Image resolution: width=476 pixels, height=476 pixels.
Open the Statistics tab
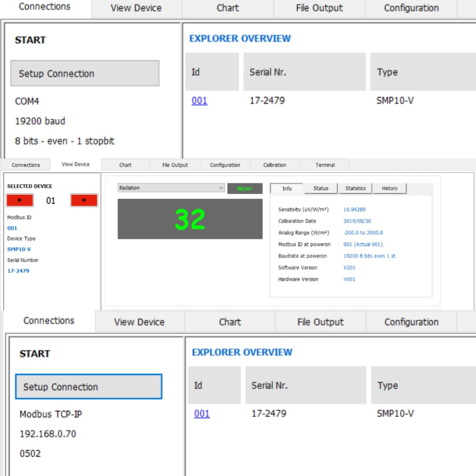(355, 188)
